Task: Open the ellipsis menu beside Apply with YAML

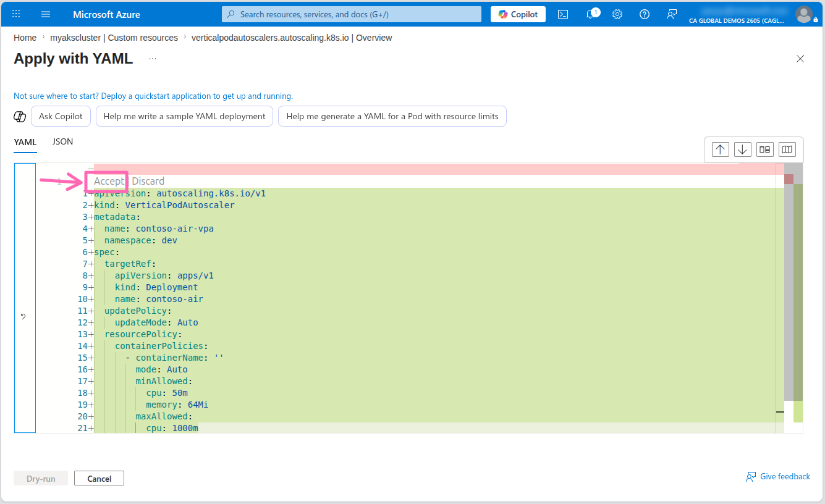Action: click(x=153, y=59)
